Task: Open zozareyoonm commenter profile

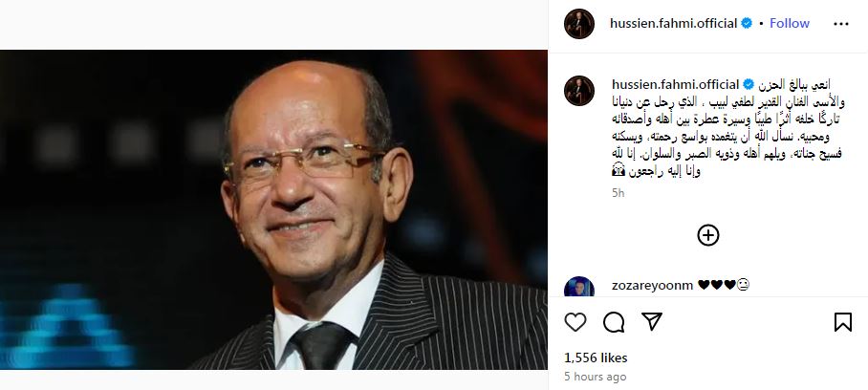Action: (652, 285)
